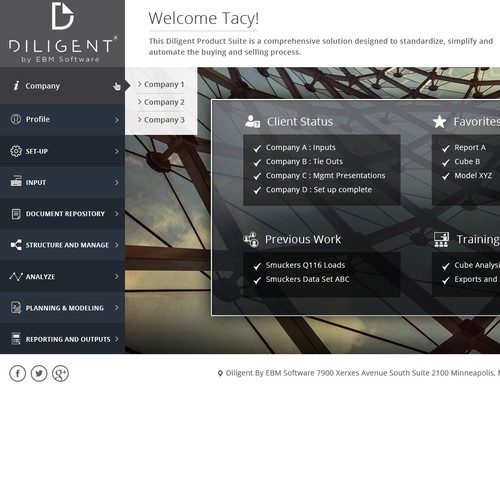
Task: Click the address location pin icon
Action: tap(220, 373)
